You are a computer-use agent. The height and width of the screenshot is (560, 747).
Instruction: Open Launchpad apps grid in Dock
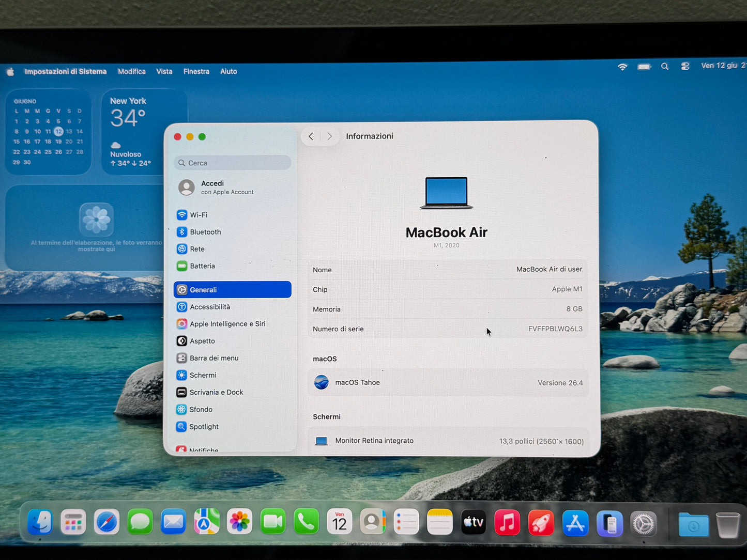[x=73, y=522]
